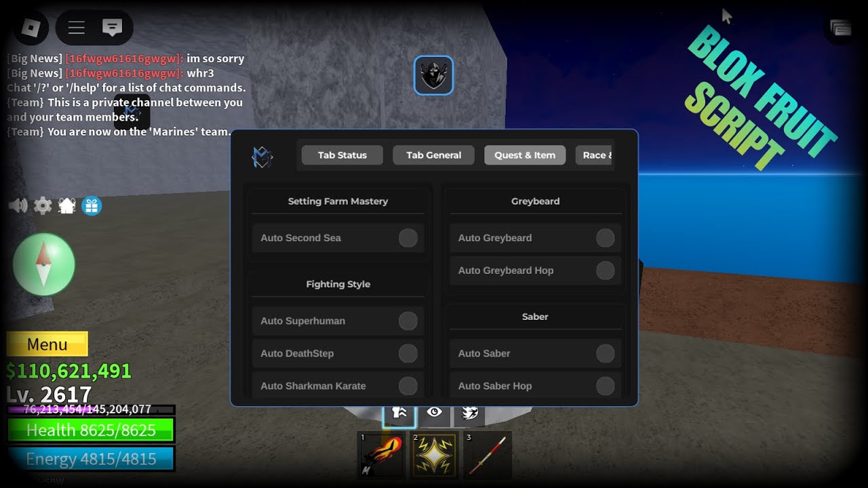Select the red sword in hotbar slot 3

click(488, 454)
